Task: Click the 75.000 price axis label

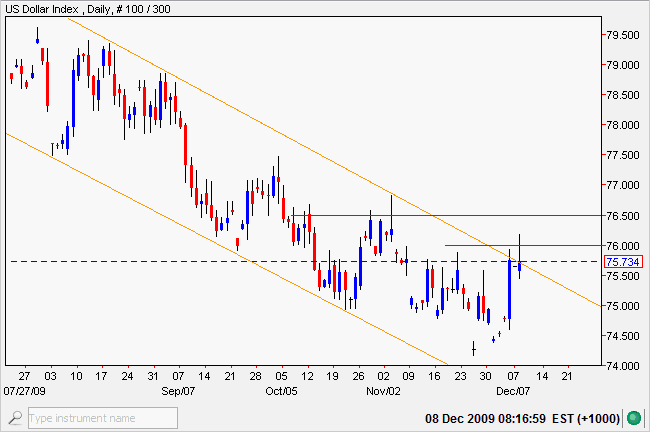Action: [x=623, y=306]
